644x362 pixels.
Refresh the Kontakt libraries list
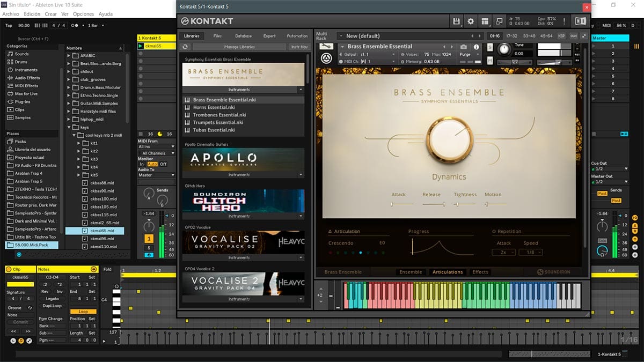pos(186,47)
